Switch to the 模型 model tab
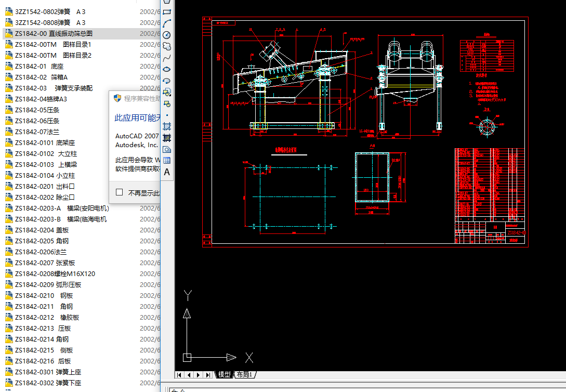 [x=224, y=374]
